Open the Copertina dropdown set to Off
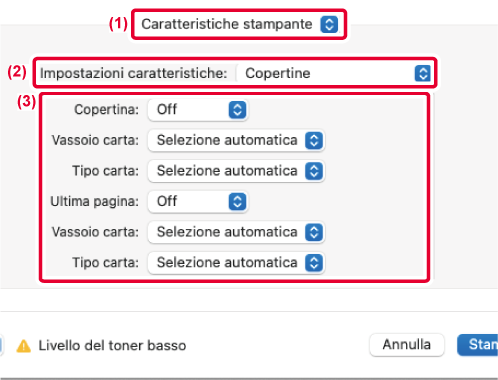498x380 pixels. point(198,110)
